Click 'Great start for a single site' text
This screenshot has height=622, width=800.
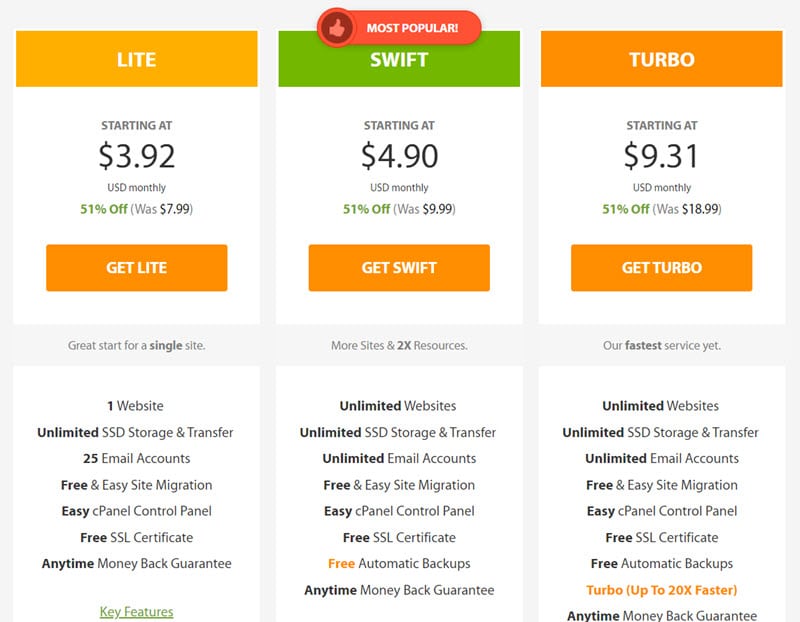tap(137, 345)
